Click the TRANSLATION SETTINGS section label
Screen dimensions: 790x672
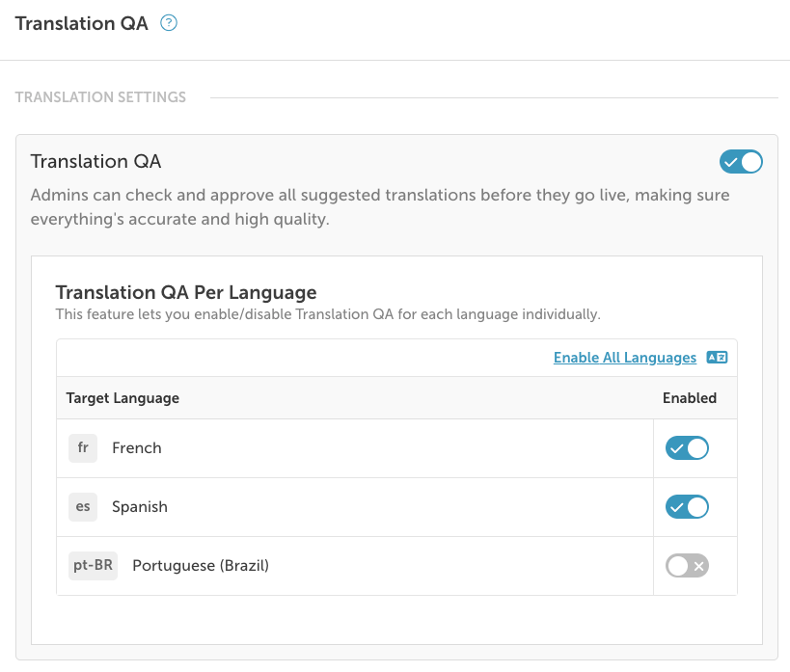(100, 97)
